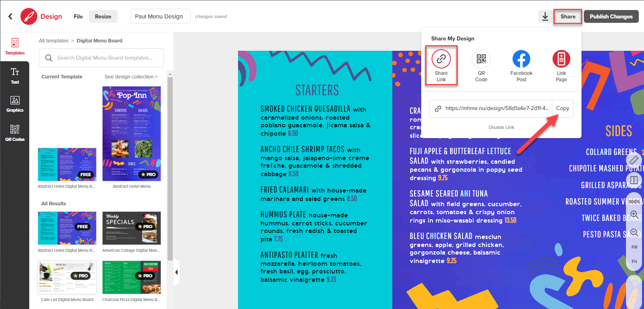Screen dimensions: 644x309
Task: Switch to the Text tab
Action: coord(15,76)
